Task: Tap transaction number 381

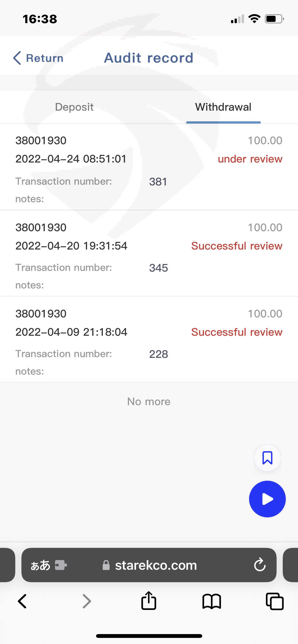Action: [x=158, y=182]
